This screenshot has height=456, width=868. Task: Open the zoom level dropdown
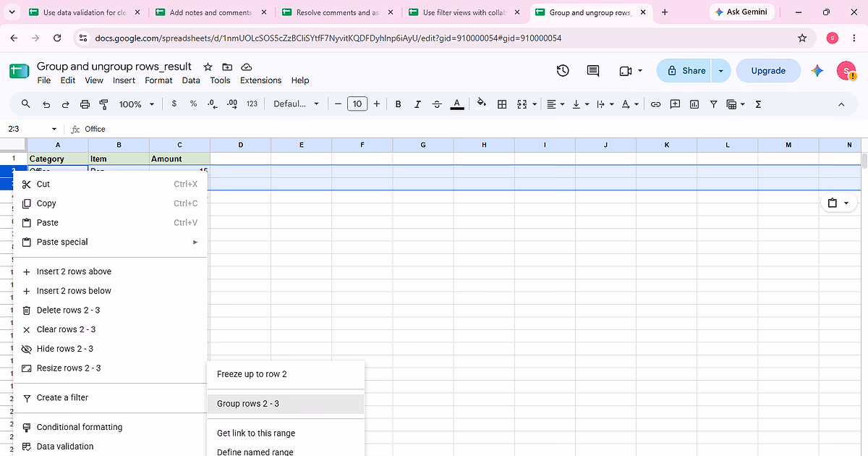point(137,104)
